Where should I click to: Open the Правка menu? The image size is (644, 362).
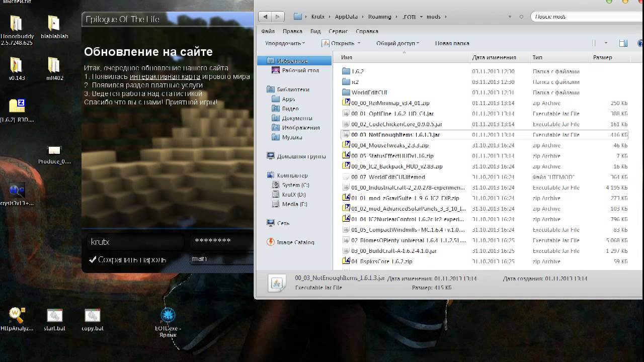(292, 31)
